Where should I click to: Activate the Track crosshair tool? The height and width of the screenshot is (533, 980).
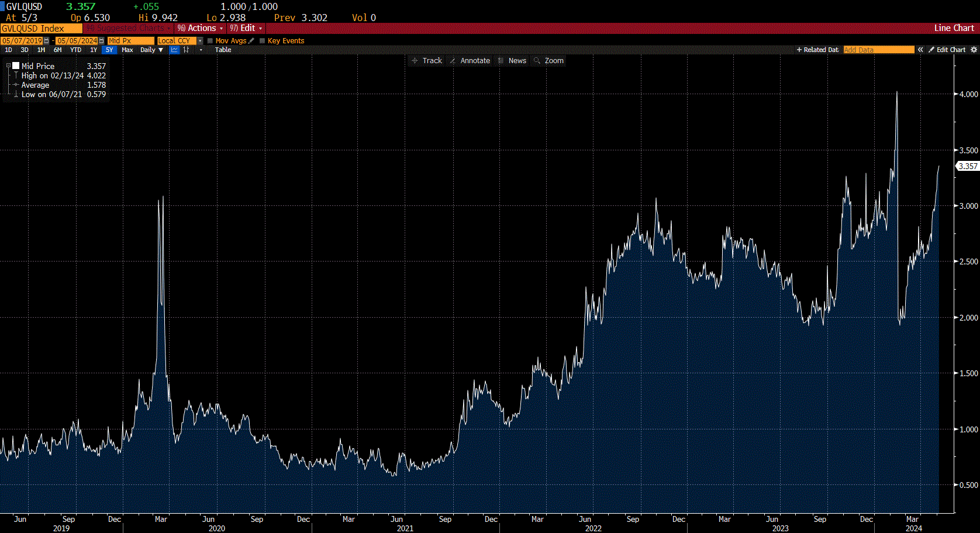(x=427, y=60)
